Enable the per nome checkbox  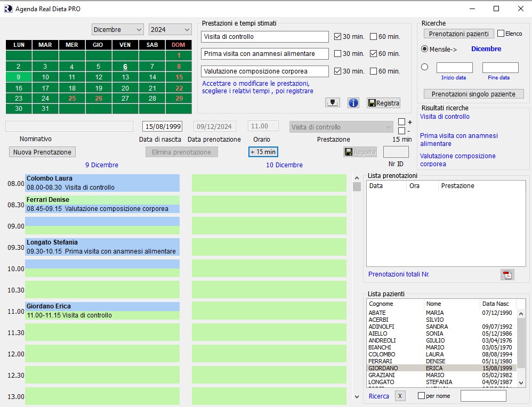422,395
